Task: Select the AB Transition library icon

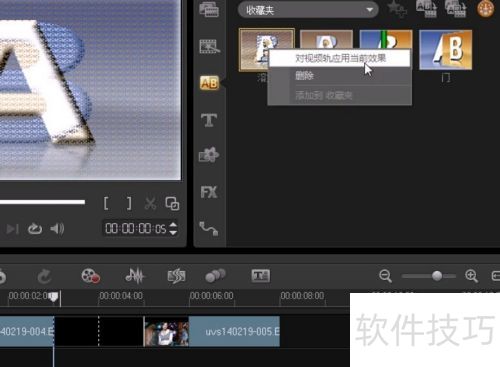Action: 209,83
